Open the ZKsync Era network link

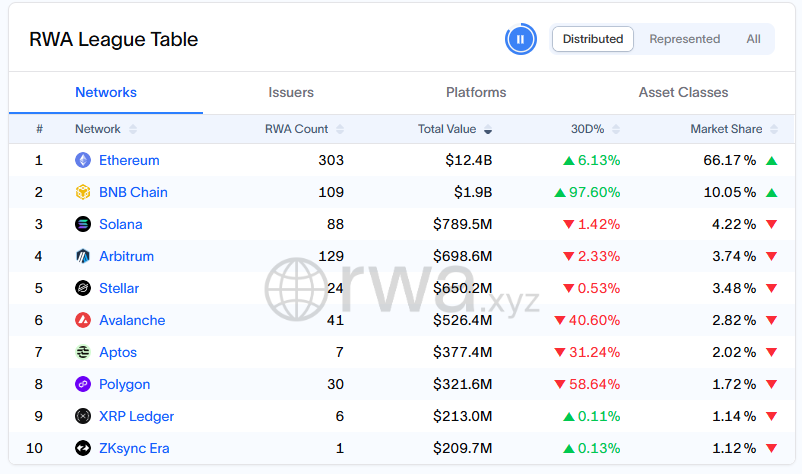[x=134, y=448]
